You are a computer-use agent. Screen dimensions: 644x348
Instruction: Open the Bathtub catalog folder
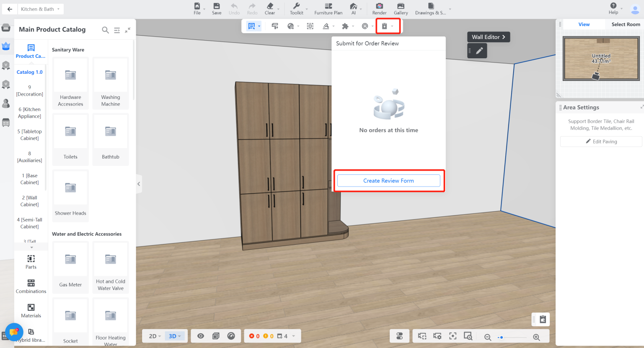coord(111,139)
